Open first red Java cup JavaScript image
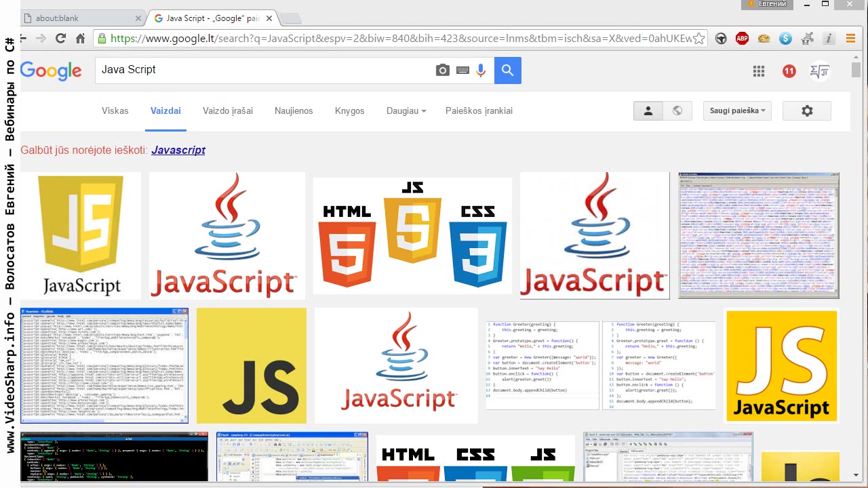868x488 pixels. click(227, 235)
